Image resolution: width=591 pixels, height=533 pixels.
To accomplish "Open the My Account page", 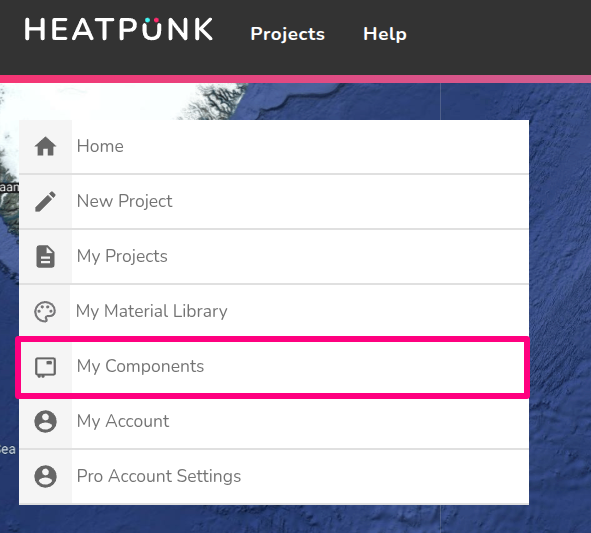I will (274, 421).
